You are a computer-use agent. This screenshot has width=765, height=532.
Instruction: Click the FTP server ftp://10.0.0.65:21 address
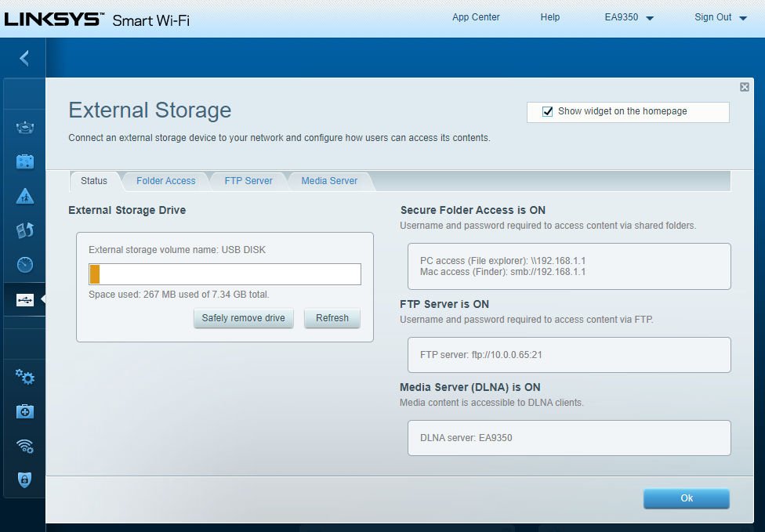coord(507,355)
